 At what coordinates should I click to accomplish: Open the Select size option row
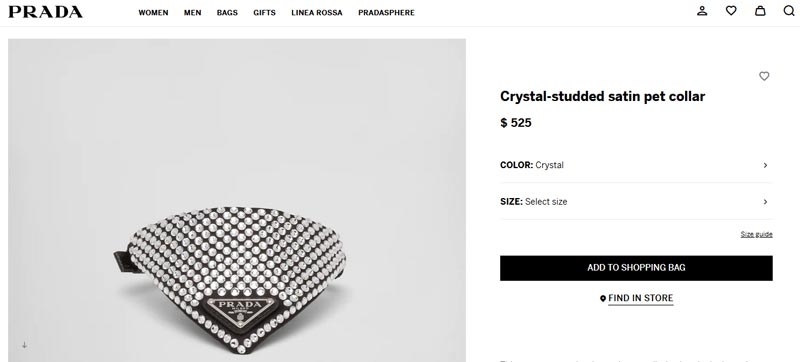[x=636, y=202]
